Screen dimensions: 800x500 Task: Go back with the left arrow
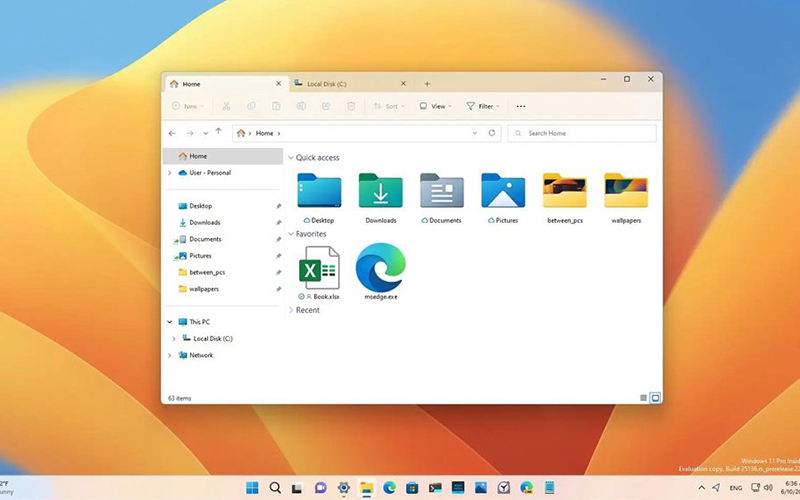coord(172,133)
